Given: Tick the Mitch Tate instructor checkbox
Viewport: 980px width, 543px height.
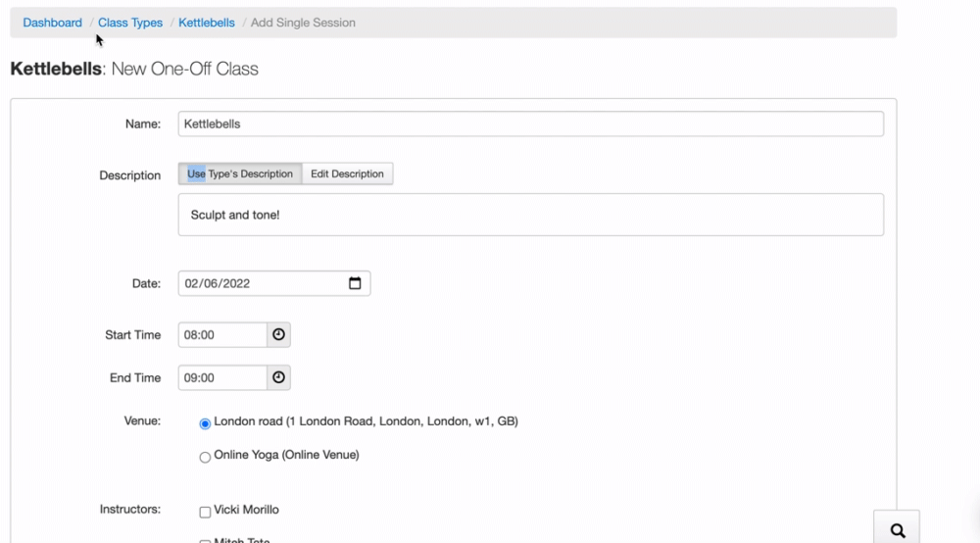Looking at the screenshot, I should coord(205,540).
